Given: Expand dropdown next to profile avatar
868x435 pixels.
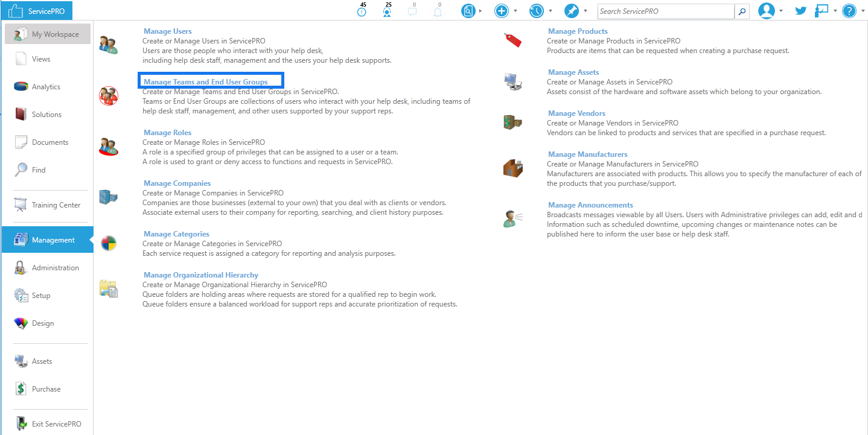Looking at the screenshot, I should click(x=781, y=11).
